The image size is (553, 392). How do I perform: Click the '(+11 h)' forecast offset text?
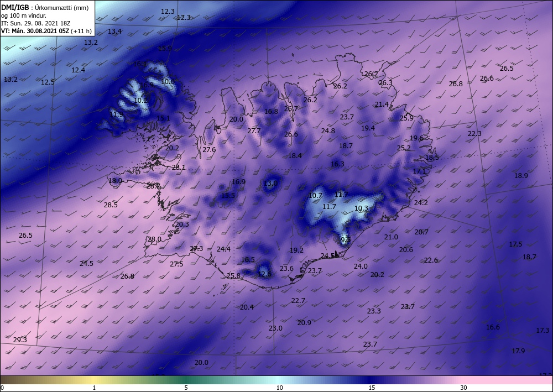coord(81,31)
